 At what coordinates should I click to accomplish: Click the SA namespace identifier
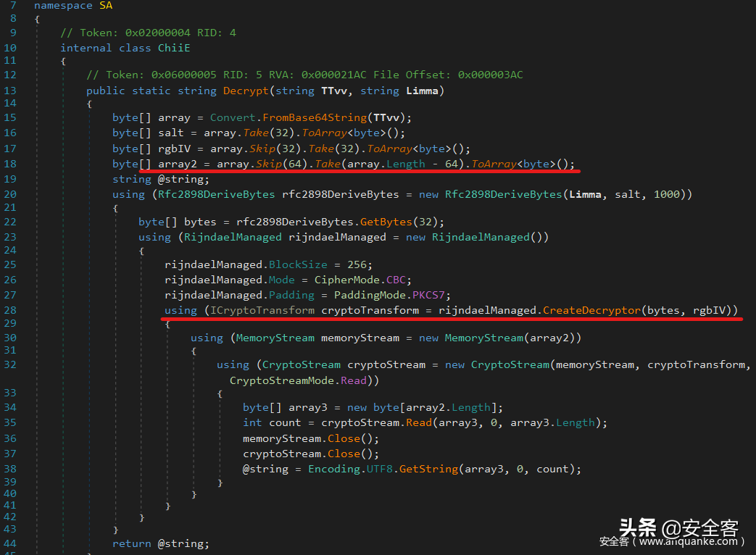coord(105,5)
